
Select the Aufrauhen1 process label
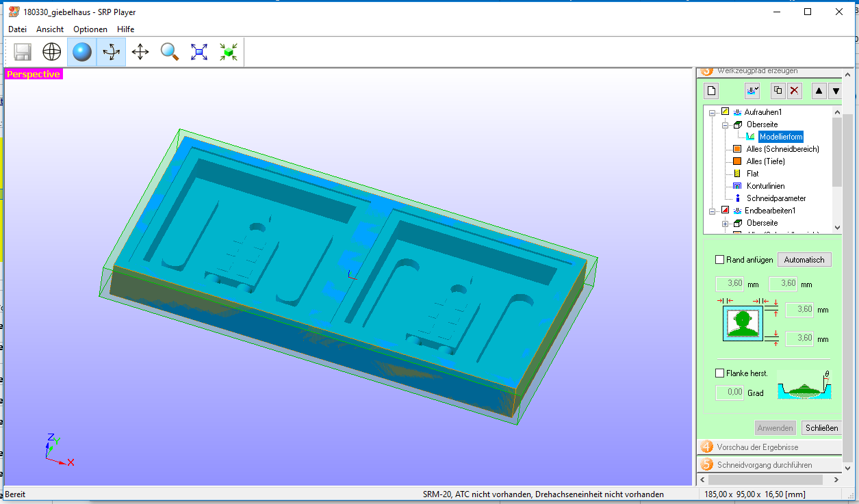tap(763, 112)
